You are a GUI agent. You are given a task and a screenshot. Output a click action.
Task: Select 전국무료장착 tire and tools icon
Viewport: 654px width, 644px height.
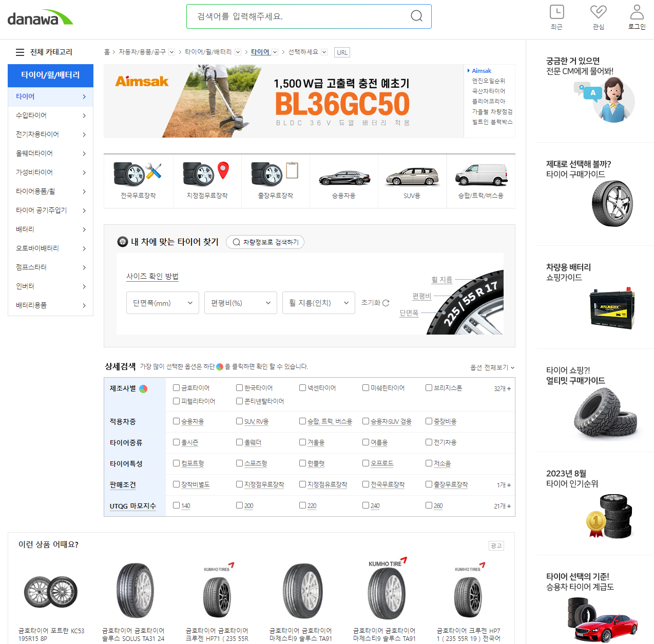138,174
